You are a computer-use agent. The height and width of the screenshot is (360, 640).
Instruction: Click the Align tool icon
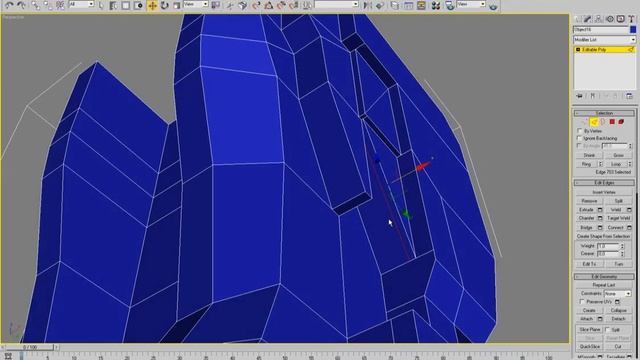(380, 5)
